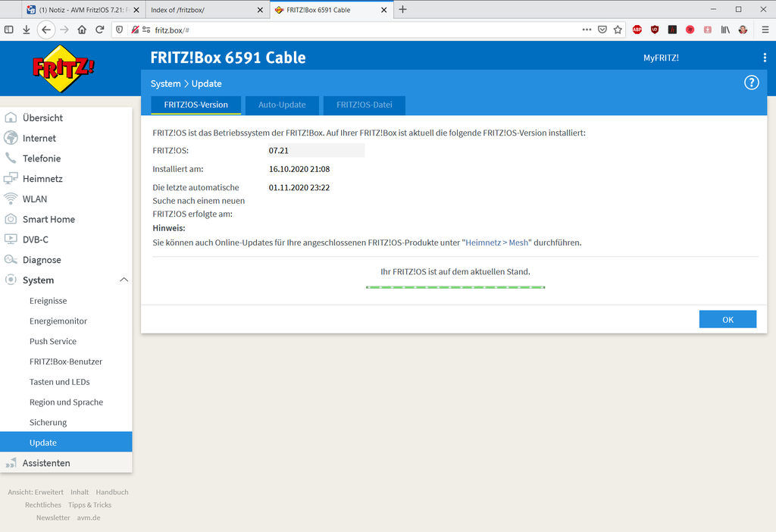Go back using the browser back arrow
This screenshot has width=776, height=532.
pos(46,30)
